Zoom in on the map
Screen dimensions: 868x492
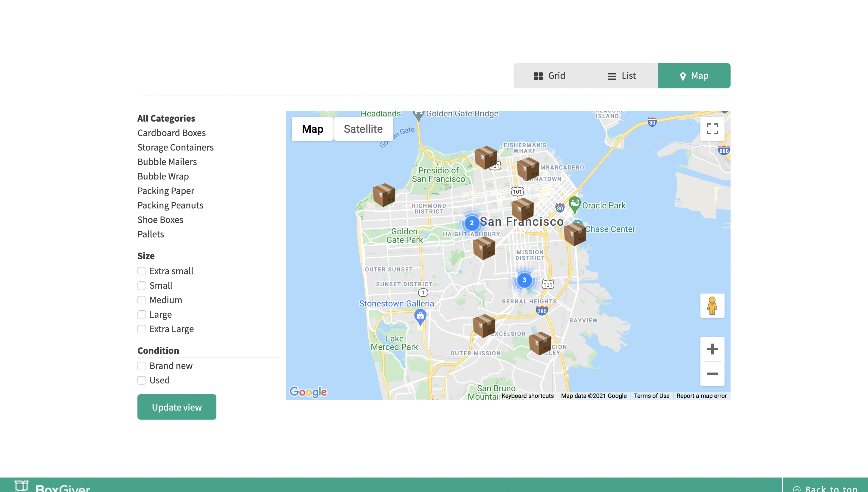point(712,349)
